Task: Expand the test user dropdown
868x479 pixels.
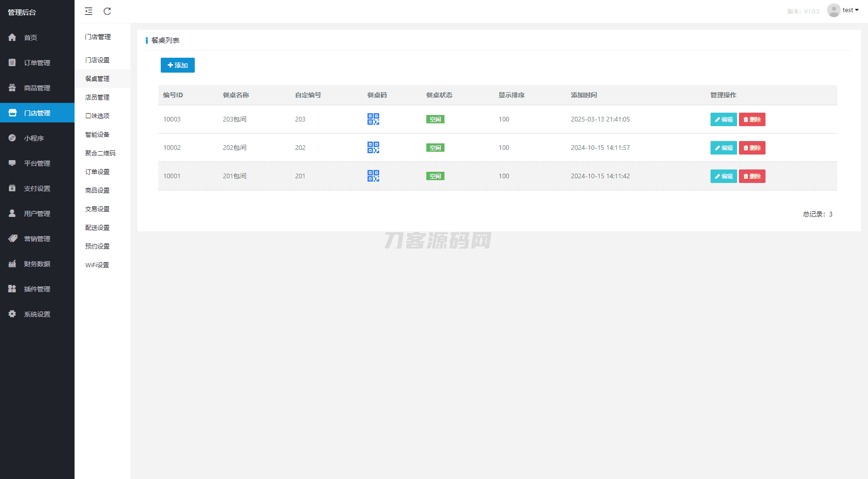Action: click(x=850, y=10)
